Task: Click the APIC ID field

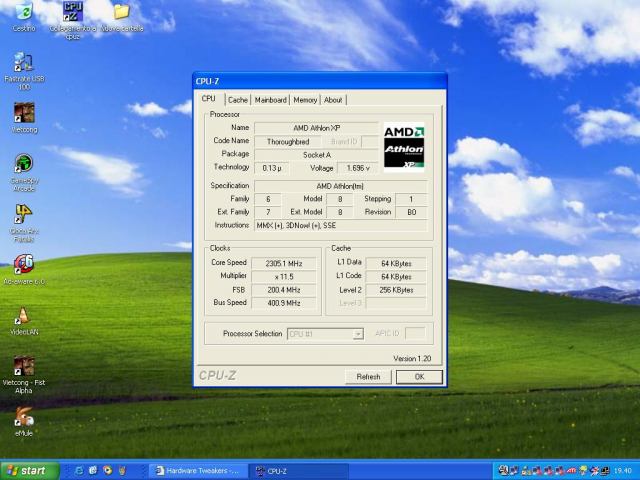Action: point(416,333)
